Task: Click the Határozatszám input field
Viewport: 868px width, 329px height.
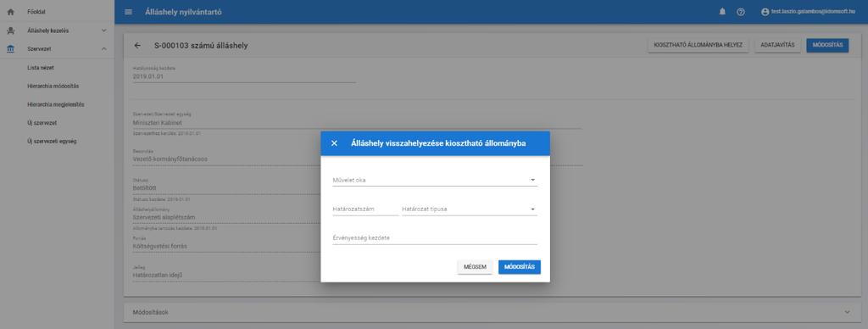Action: [365, 209]
